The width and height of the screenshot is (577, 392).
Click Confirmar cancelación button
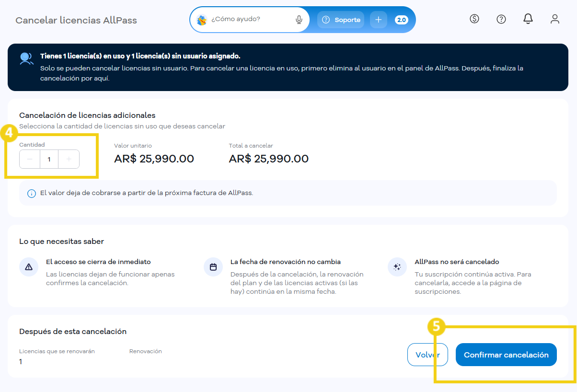[506, 355]
